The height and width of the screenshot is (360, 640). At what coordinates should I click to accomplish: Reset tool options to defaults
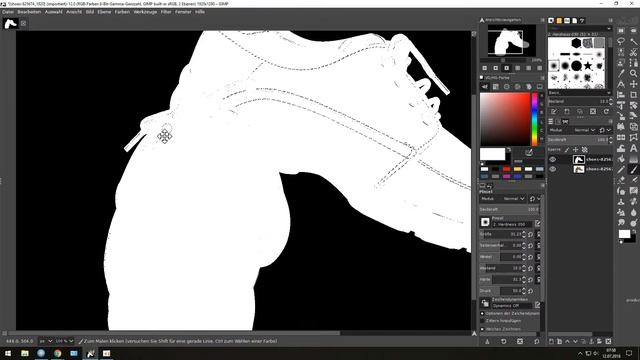(537, 341)
